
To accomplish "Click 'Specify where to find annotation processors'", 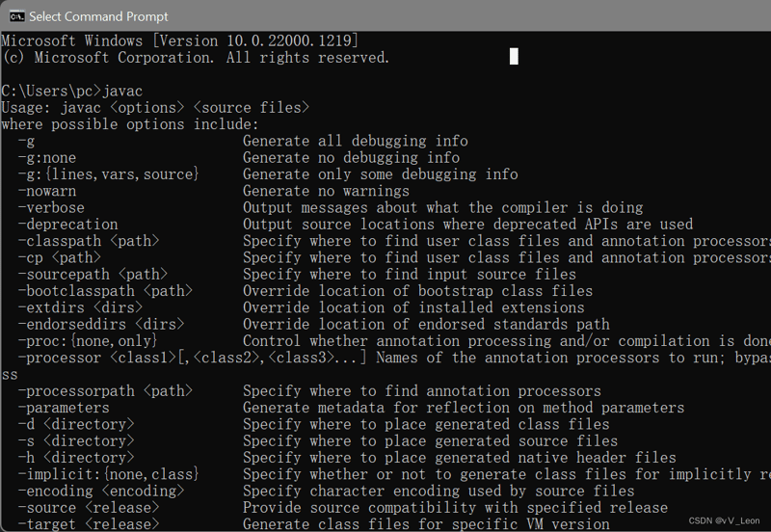I will 422,391.
